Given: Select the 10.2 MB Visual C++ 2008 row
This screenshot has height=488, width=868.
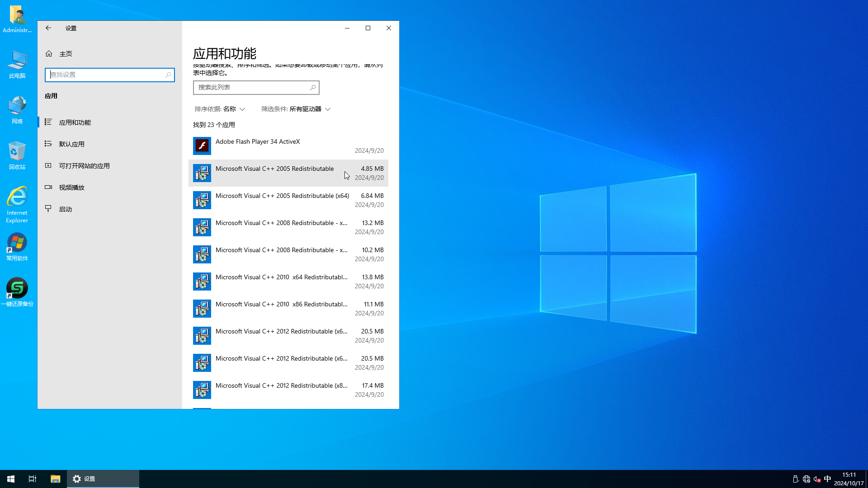Looking at the screenshot, I should point(288,254).
